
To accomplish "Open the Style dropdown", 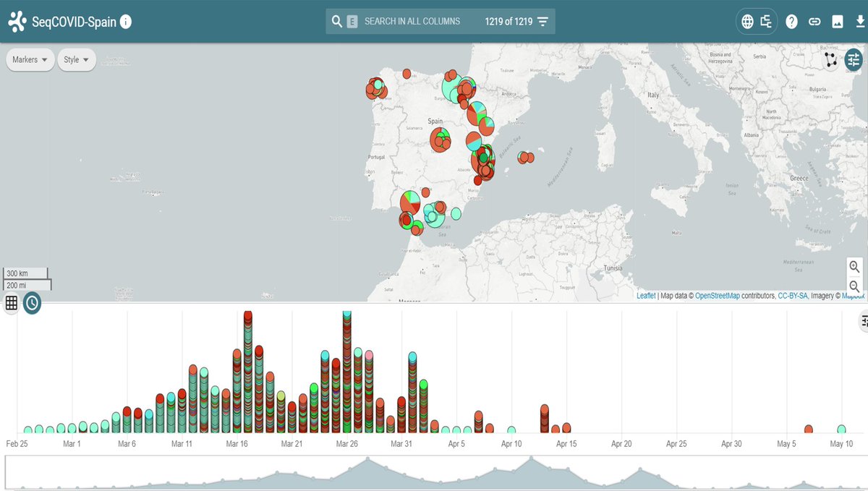I will coord(77,60).
